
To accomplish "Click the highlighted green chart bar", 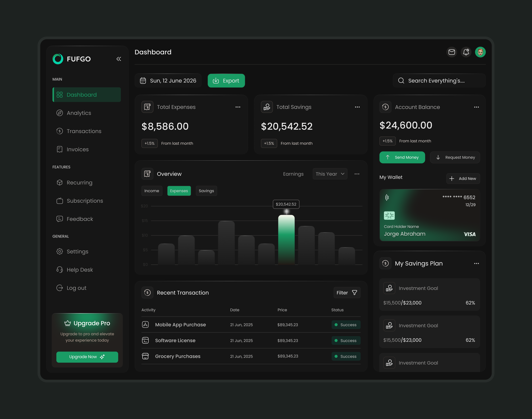I will [286, 240].
